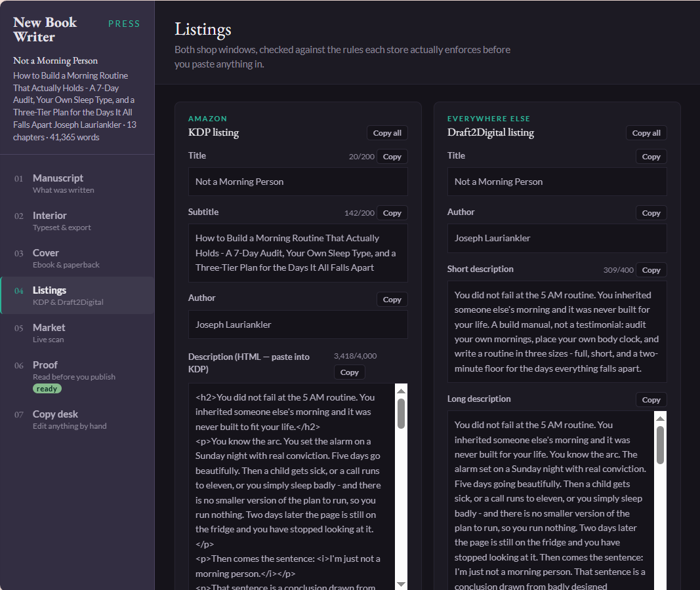This screenshot has height=590, width=700.
Task: Click the '3,418/4,000' description character count
Action: click(x=356, y=356)
